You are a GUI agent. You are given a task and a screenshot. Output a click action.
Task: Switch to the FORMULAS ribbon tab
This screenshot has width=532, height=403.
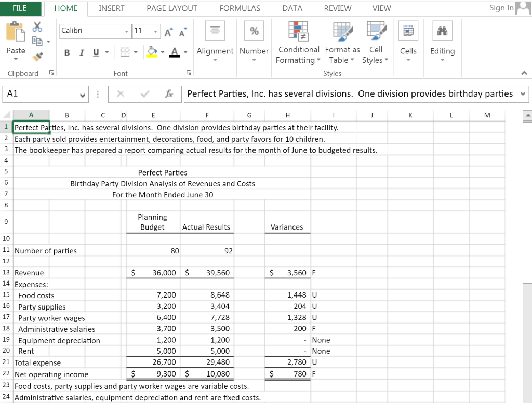click(x=240, y=8)
